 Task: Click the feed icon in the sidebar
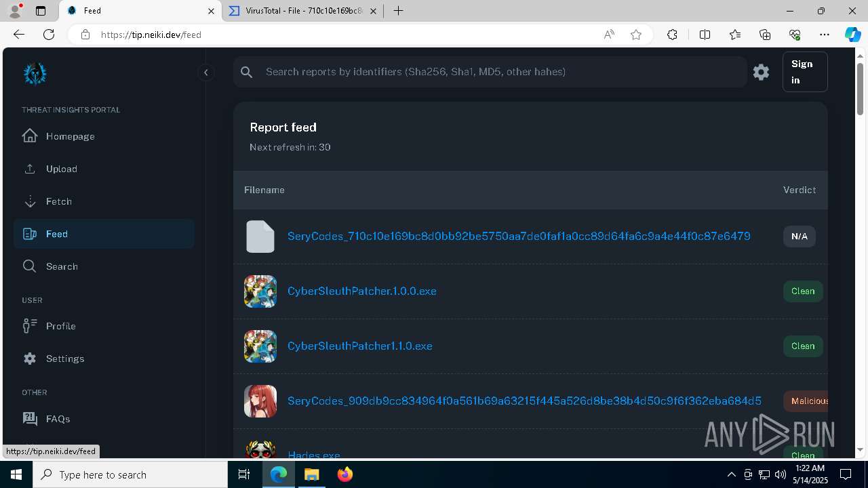pos(30,234)
